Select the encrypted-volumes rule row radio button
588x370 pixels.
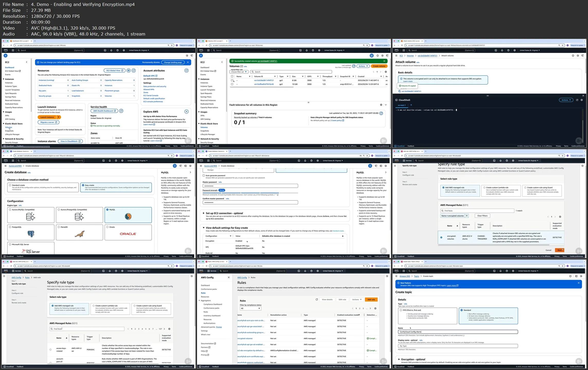coord(441,238)
